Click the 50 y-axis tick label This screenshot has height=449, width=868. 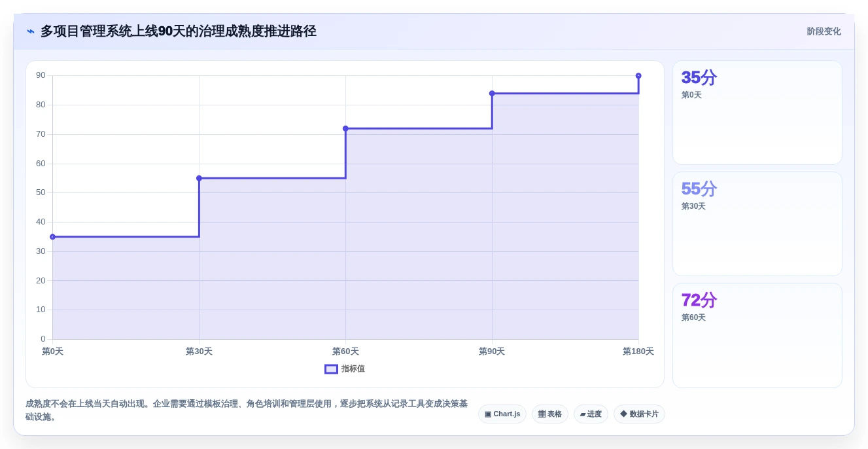[41, 192]
